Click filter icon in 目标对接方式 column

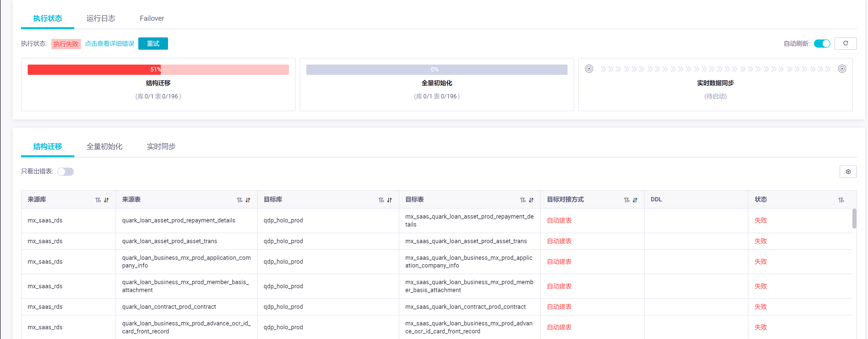pos(626,200)
